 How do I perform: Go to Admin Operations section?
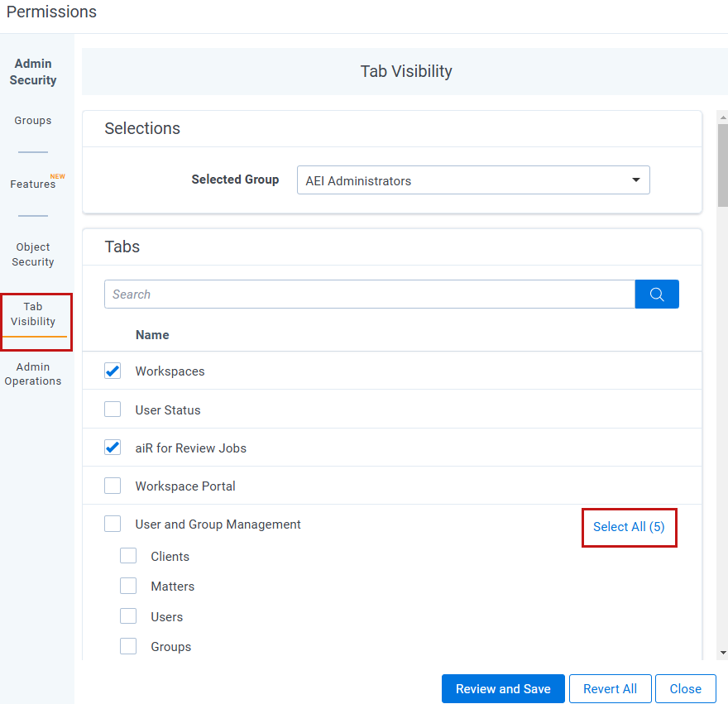tap(33, 374)
